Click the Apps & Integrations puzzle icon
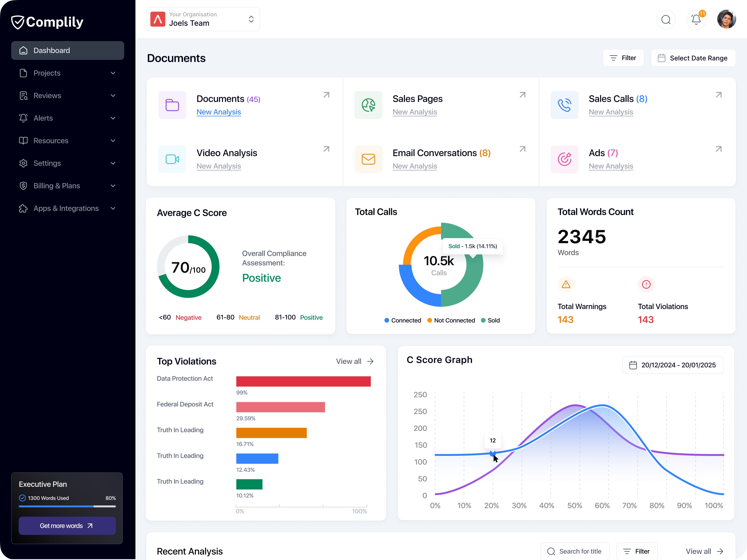 23,208
